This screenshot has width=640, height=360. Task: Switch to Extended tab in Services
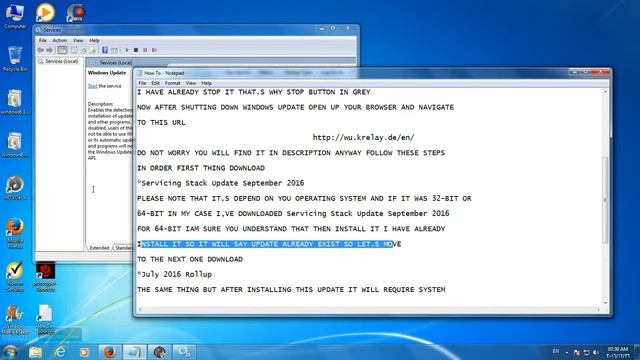coord(99,248)
